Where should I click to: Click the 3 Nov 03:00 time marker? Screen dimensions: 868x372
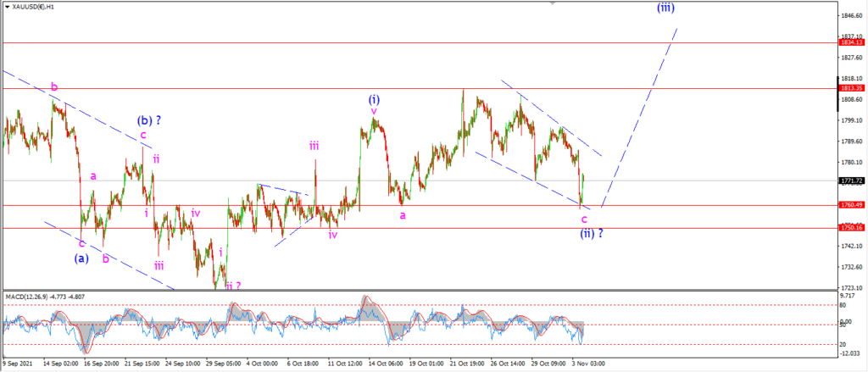coord(589,364)
